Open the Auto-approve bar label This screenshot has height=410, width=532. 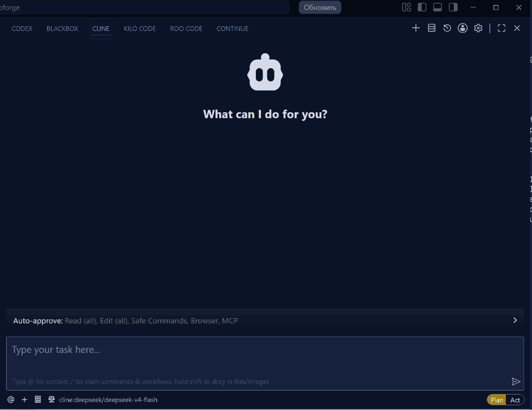click(x=38, y=320)
